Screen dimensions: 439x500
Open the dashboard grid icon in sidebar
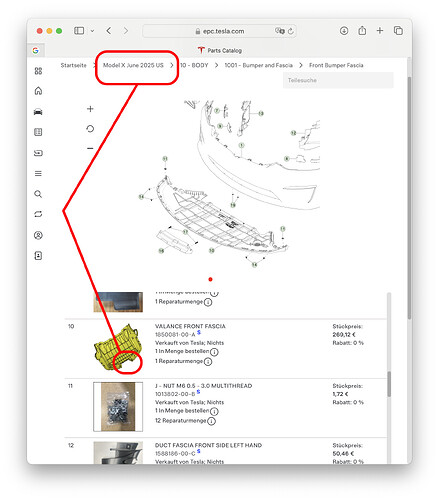point(38,71)
